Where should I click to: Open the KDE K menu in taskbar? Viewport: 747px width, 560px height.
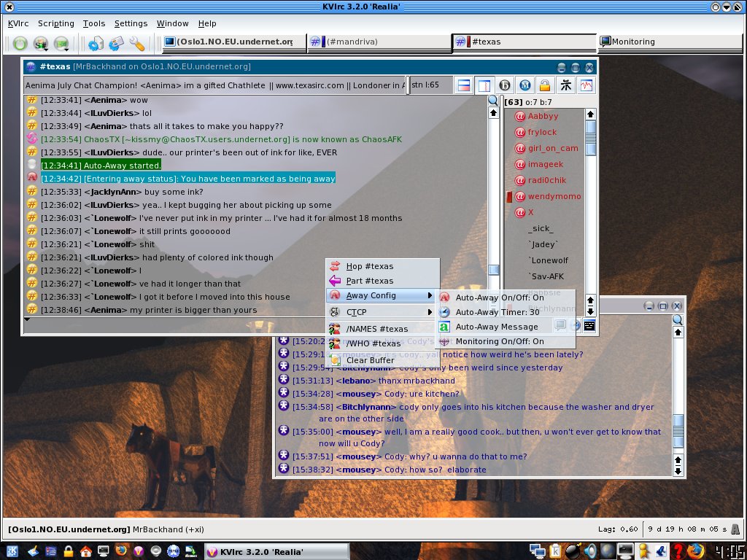[12, 551]
